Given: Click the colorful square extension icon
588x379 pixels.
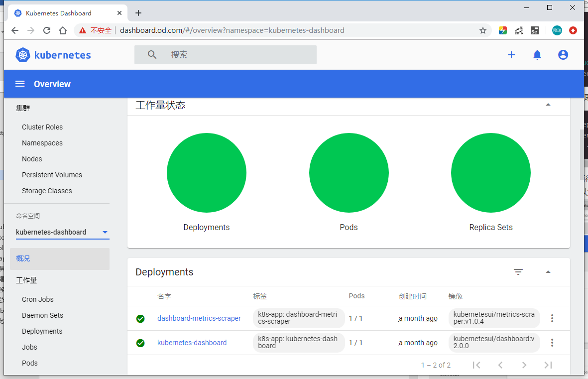Looking at the screenshot, I should coord(502,30).
